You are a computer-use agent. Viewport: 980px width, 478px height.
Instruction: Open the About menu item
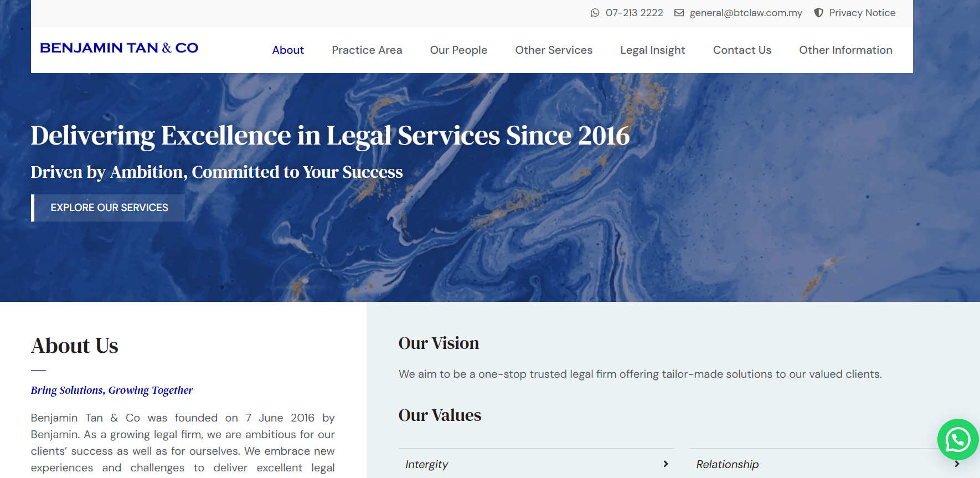[x=288, y=50]
